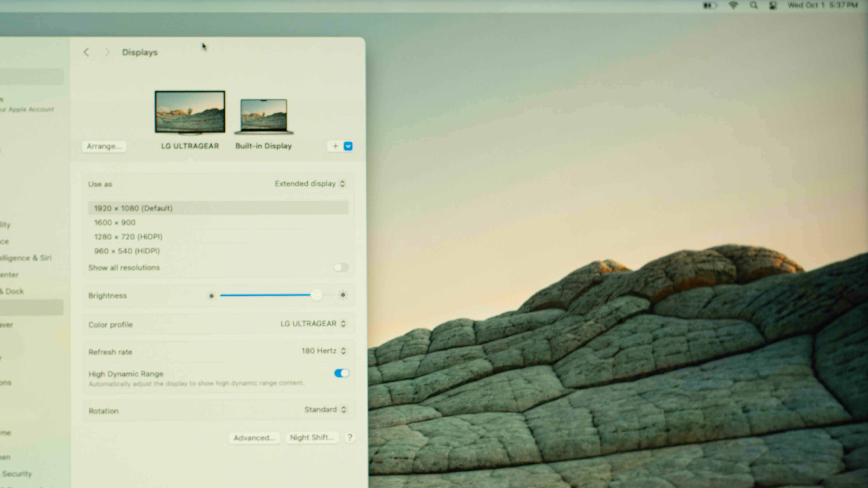Disable High Dynamic Range switch
This screenshot has height=488, width=868.
pos(341,373)
